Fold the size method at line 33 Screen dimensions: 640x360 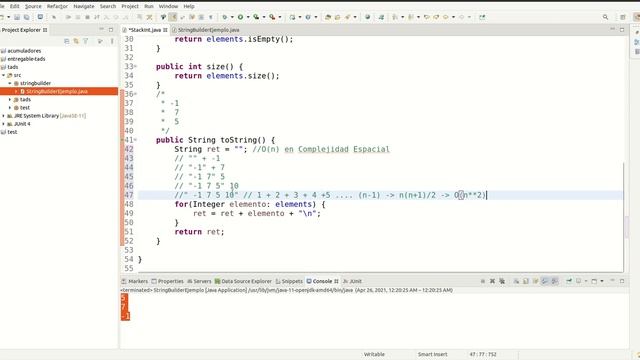point(136,67)
